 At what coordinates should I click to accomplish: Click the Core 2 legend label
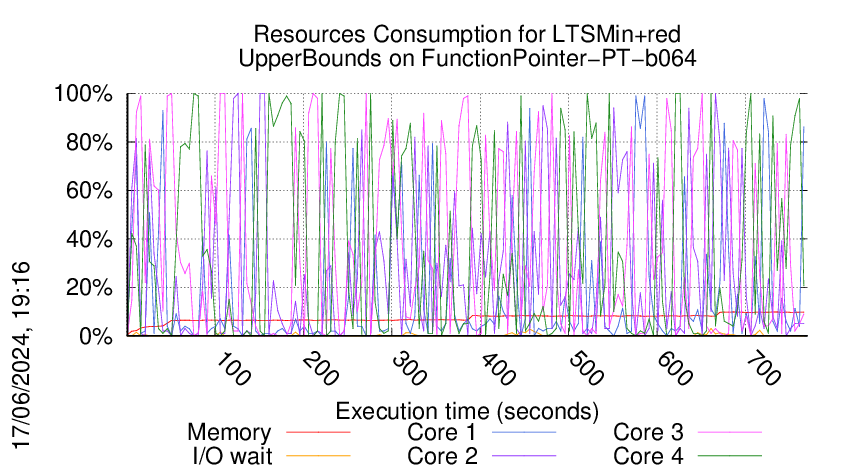pos(442,457)
